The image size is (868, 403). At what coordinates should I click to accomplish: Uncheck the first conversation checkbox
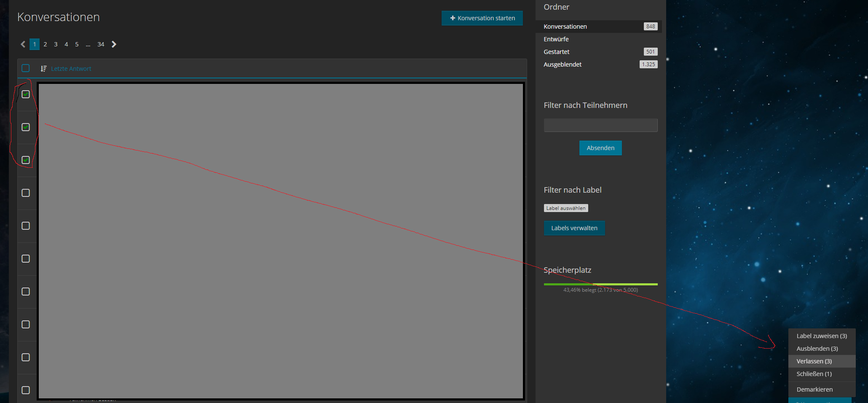point(26,94)
